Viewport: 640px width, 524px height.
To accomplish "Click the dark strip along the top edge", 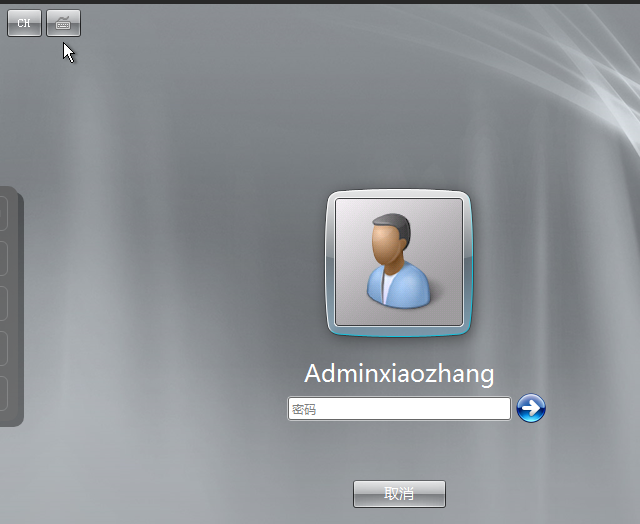I will tap(320, 2).
